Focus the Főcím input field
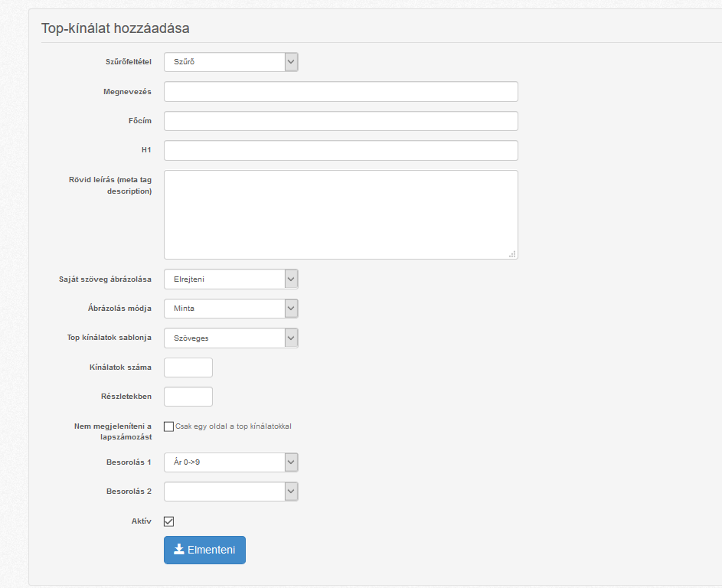 [x=341, y=121]
